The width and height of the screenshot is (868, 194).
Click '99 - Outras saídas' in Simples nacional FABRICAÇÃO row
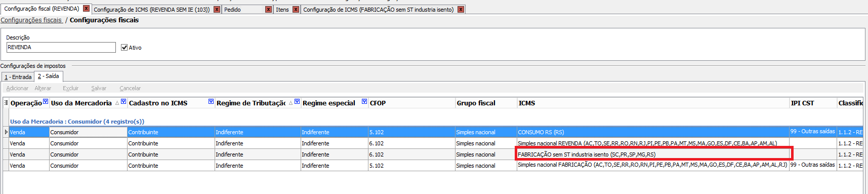click(812, 165)
